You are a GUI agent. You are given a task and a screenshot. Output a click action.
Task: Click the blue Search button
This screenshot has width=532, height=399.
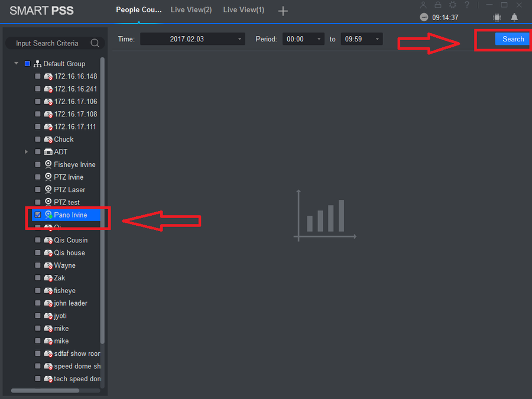[512, 39]
